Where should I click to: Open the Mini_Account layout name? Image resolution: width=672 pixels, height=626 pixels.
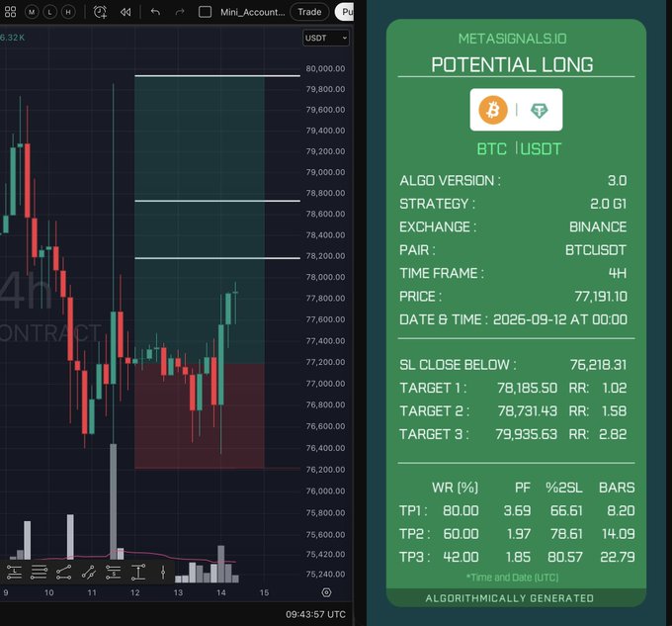[x=252, y=12]
